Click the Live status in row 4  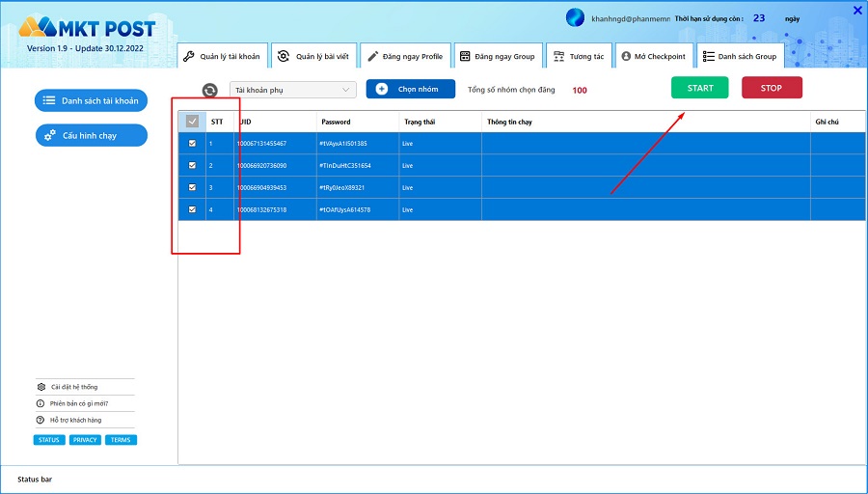(x=407, y=210)
